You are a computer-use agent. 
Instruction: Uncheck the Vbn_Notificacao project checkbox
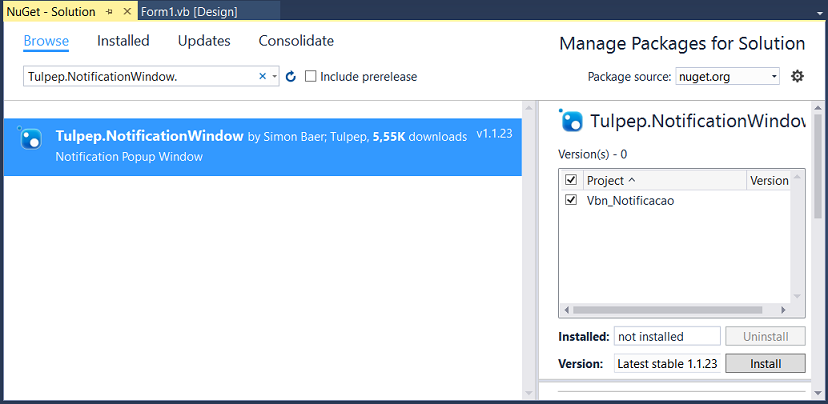[x=571, y=200]
